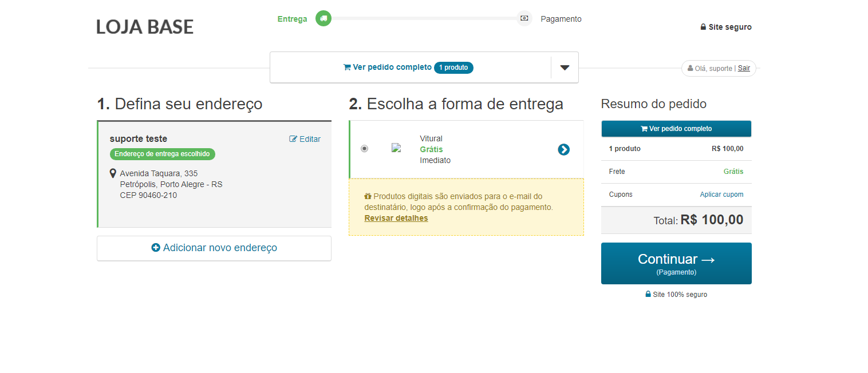Click the CEP 90460-210 text
This screenshot has height=373, width=868.
click(148, 195)
